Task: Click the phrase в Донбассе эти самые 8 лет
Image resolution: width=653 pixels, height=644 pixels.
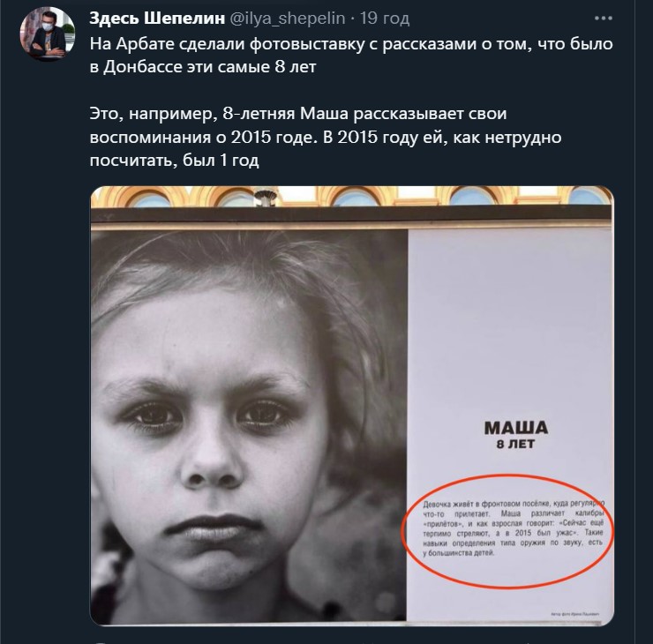Action: pyautogui.click(x=203, y=67)
